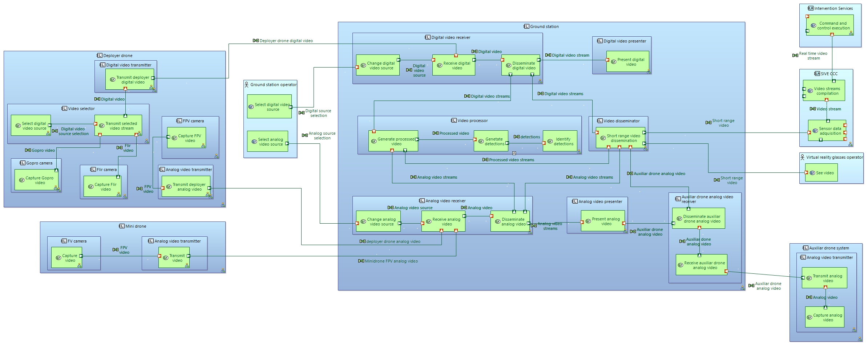Select the Capture FPV video function
The width and height of the screenshot is (868, 346).
(186, 138)
